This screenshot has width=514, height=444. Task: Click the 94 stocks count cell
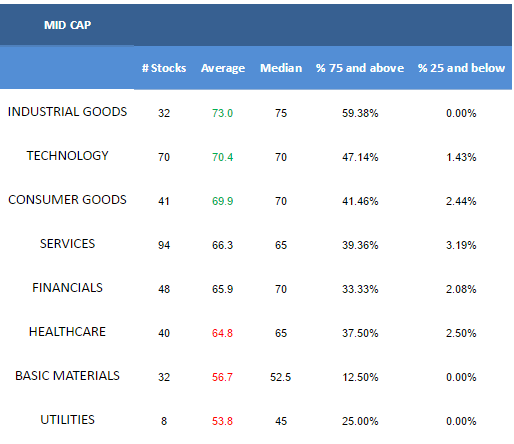[164, 245]
